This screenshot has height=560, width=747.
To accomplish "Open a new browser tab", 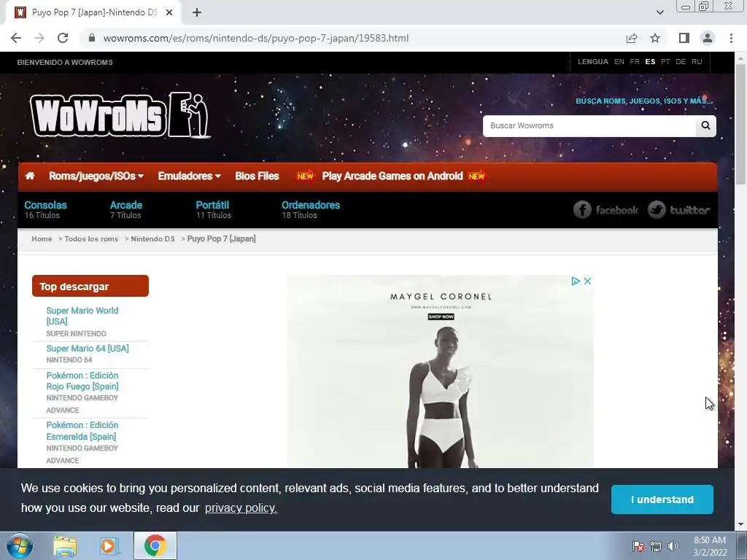I will 197,12.
